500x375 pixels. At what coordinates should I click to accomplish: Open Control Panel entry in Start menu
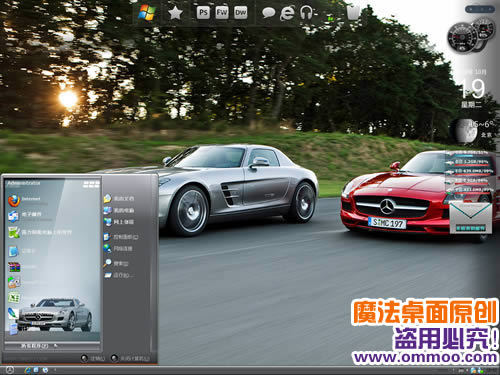[121, 237]
